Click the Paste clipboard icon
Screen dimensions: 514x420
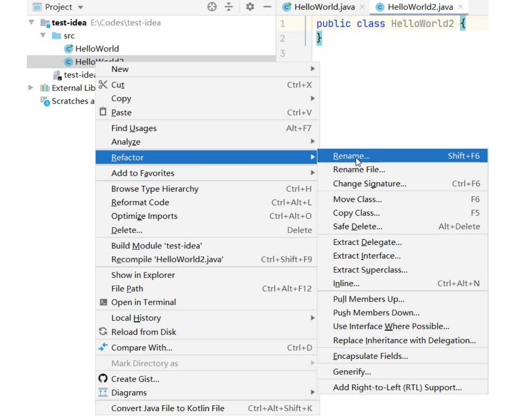103,112
